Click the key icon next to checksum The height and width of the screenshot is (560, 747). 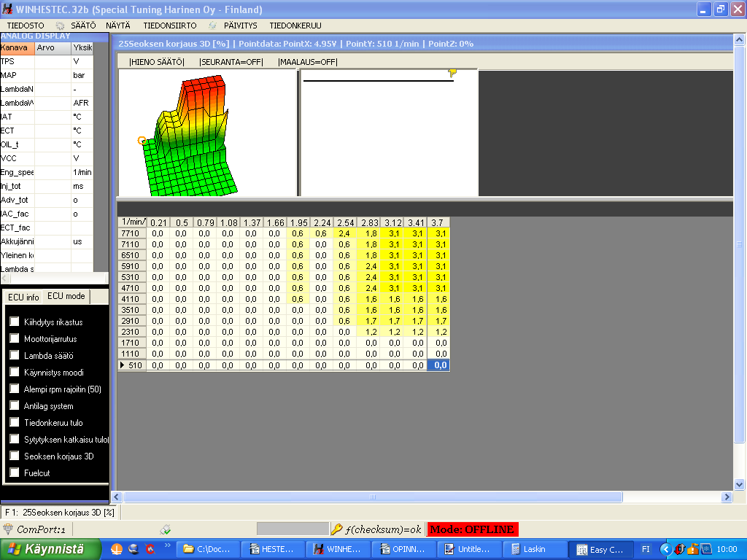[x=337, y=529]
